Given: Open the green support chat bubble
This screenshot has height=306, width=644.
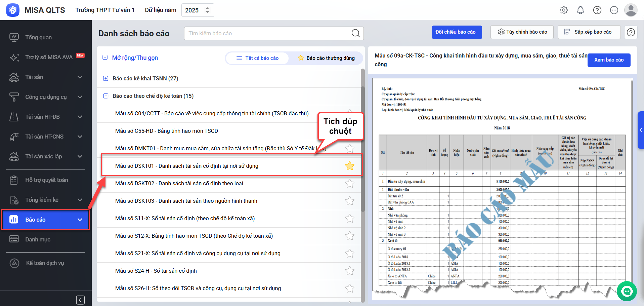Looking at the screenshot, I should click(627, 291).
